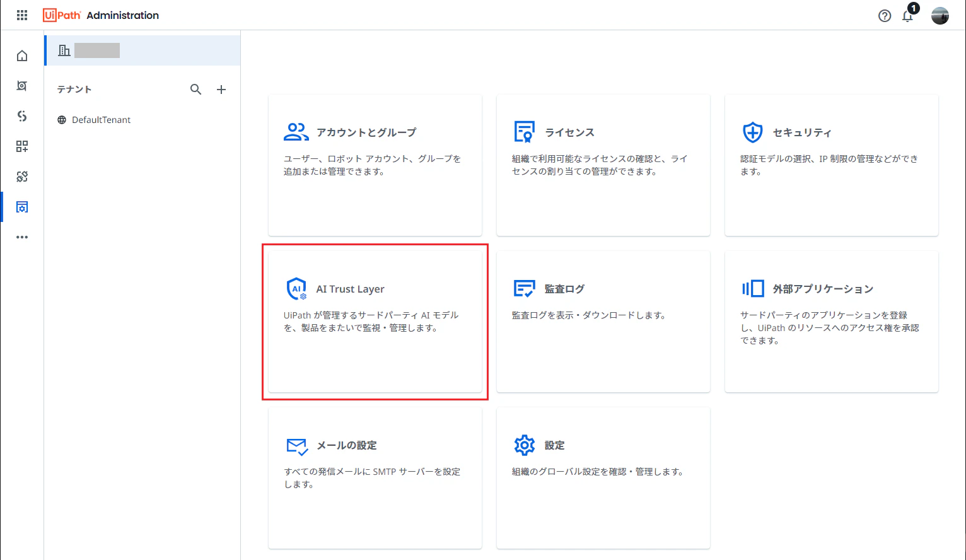This screenshot has width=966, height=560.
Task: Open the S-shaped sidebar icon
Action: point(22,116)
